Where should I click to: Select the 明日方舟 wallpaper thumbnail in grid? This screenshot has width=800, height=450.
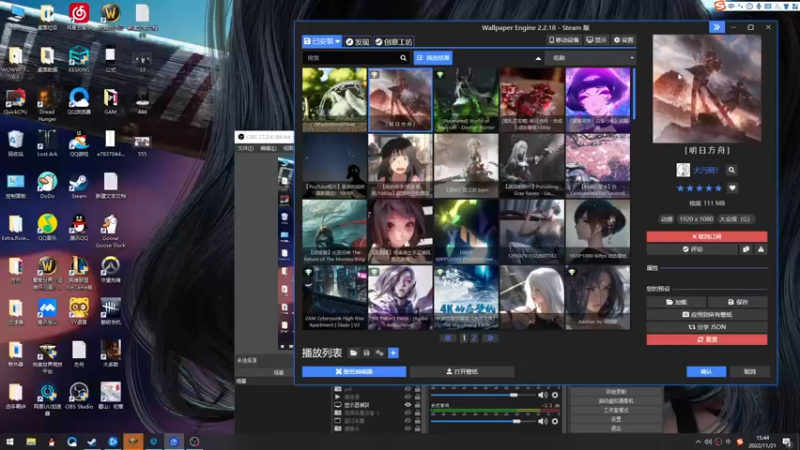(400, 100)
